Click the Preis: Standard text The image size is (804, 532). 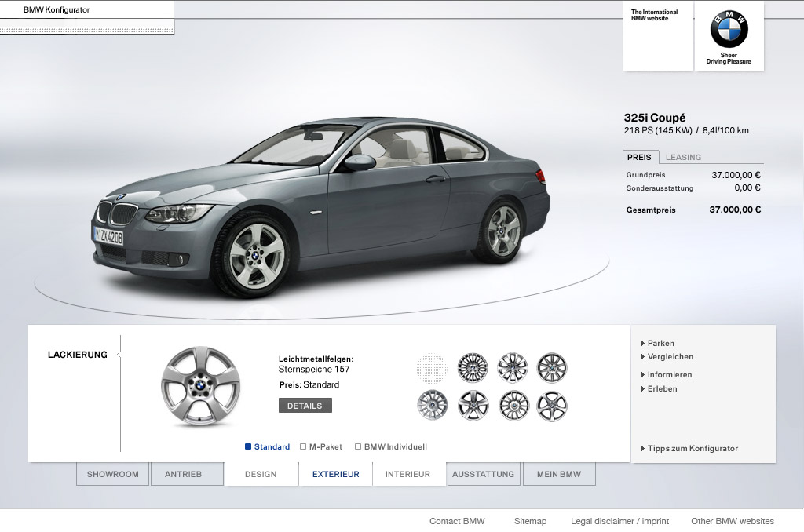(x=309, y=385)
